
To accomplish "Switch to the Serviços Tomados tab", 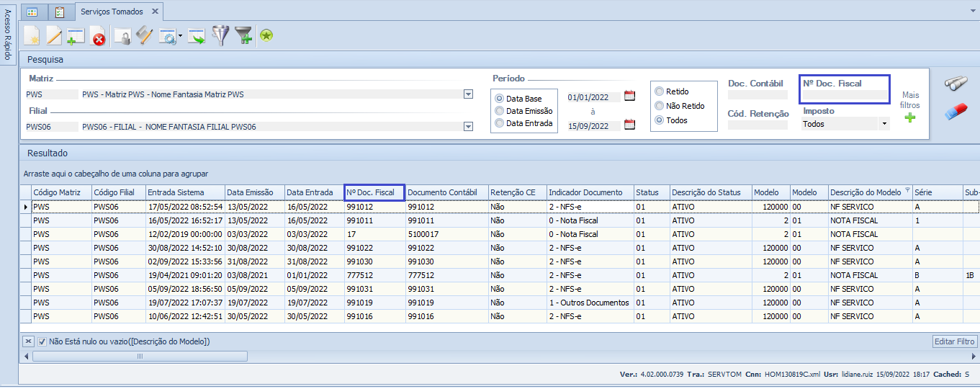I will pos(112,12).
